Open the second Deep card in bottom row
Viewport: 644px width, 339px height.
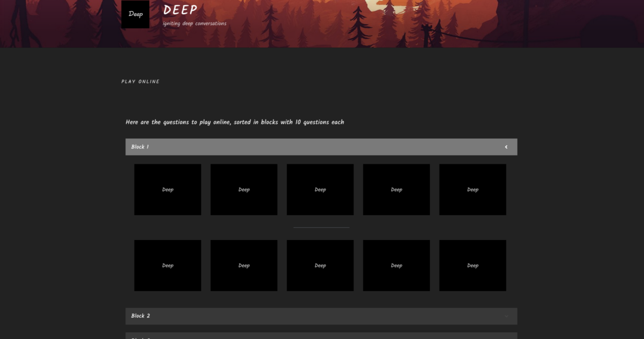[244, 266]
